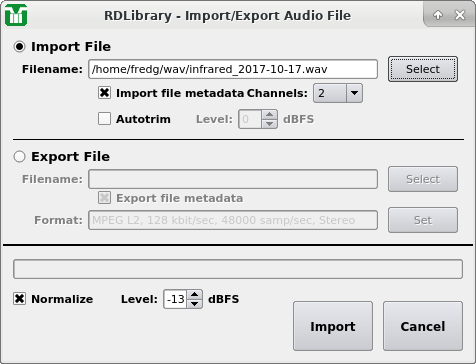Increase the Normalize level spinner up arrow

tap(195, 295)
